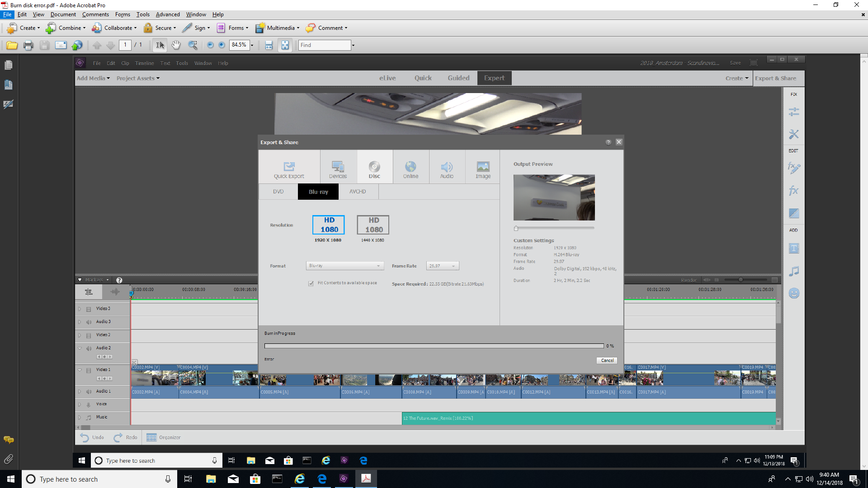Click the Zoom In plus icon
The image size is (868, 488).
(x=222, y=45)
